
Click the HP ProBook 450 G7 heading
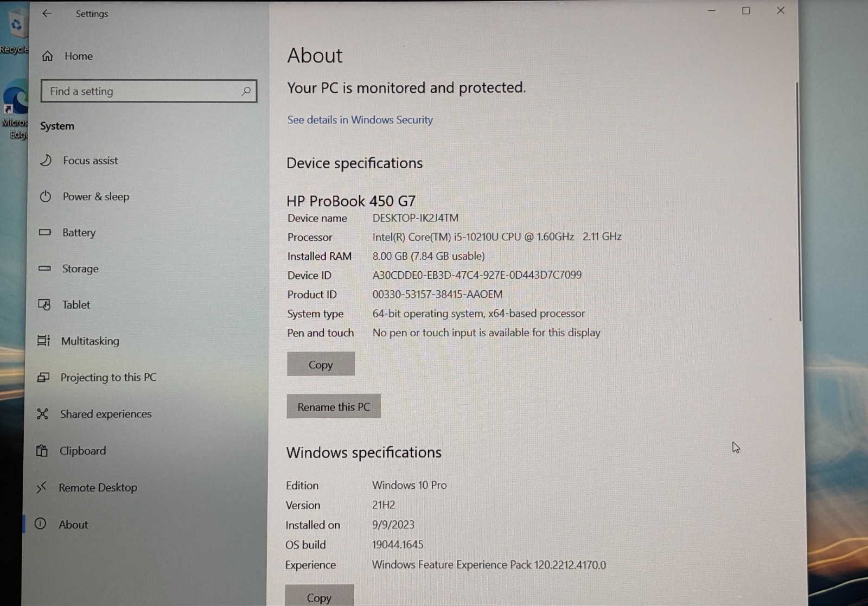coord(351,201)
